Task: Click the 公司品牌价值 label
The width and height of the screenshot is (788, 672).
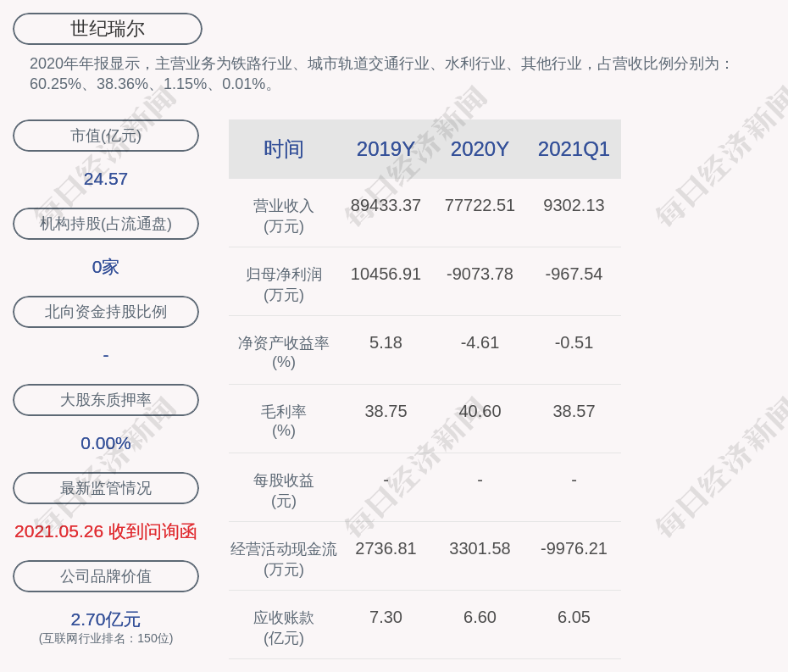Action: coord(106,576)
